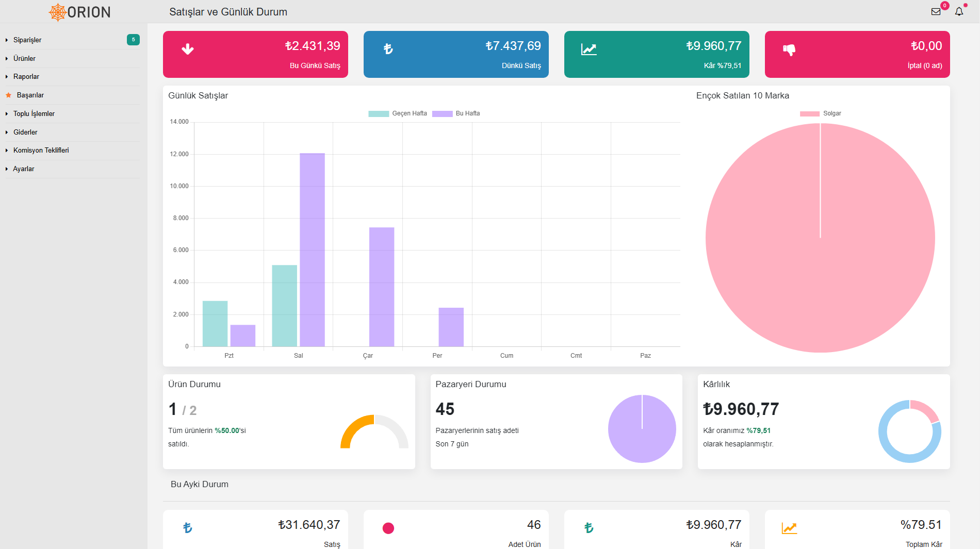Viewport: 980px width, 549px height.
Task: Toggle the Geçen Hafta legend series
Action: (x=398, y=113)
